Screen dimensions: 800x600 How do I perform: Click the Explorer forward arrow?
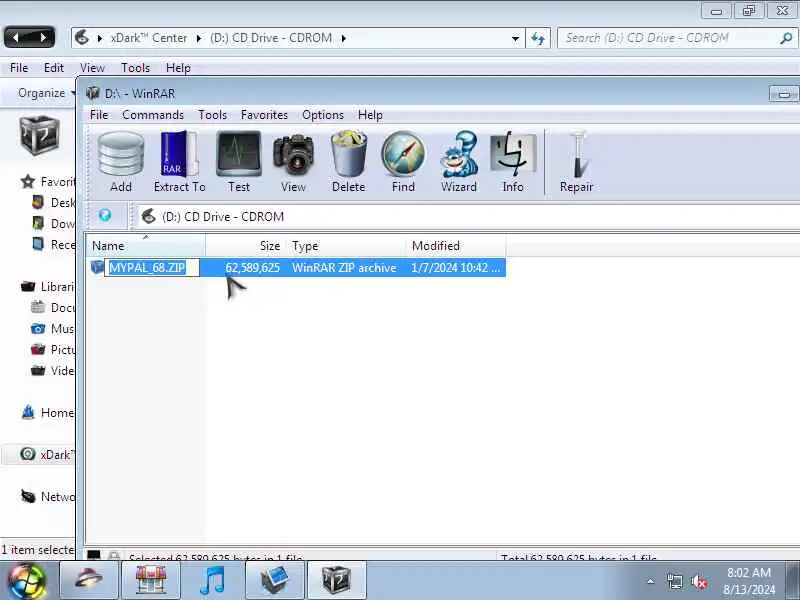coord(43,37)
